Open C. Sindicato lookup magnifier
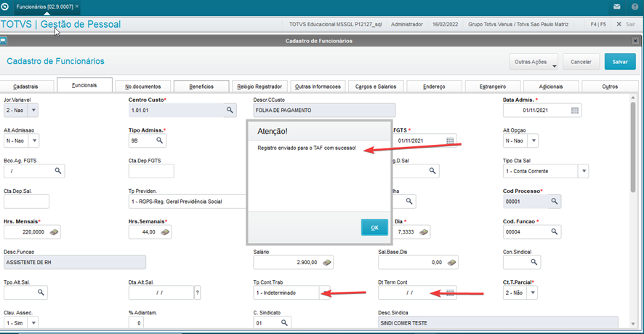644x334 pixels. coord(284,323)
